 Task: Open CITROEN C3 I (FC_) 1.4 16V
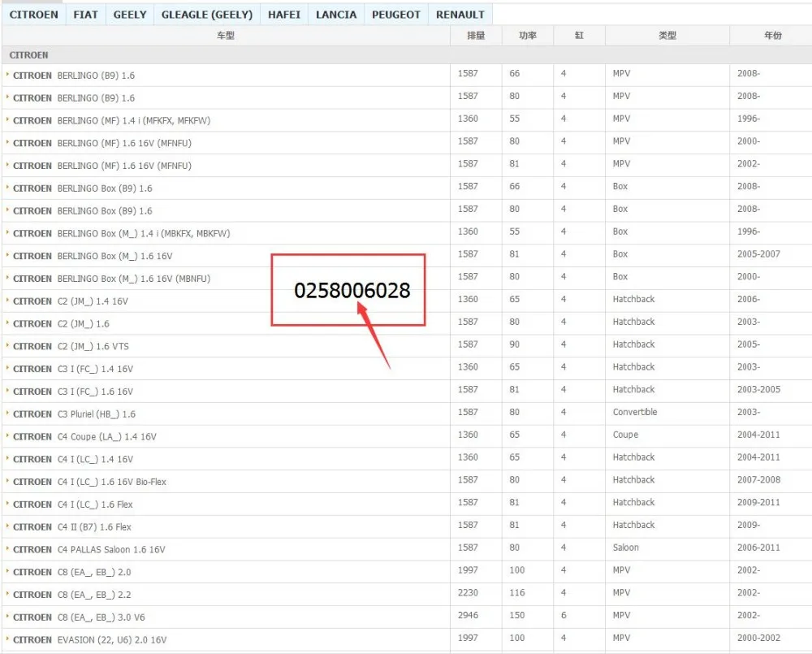[73, 369]
